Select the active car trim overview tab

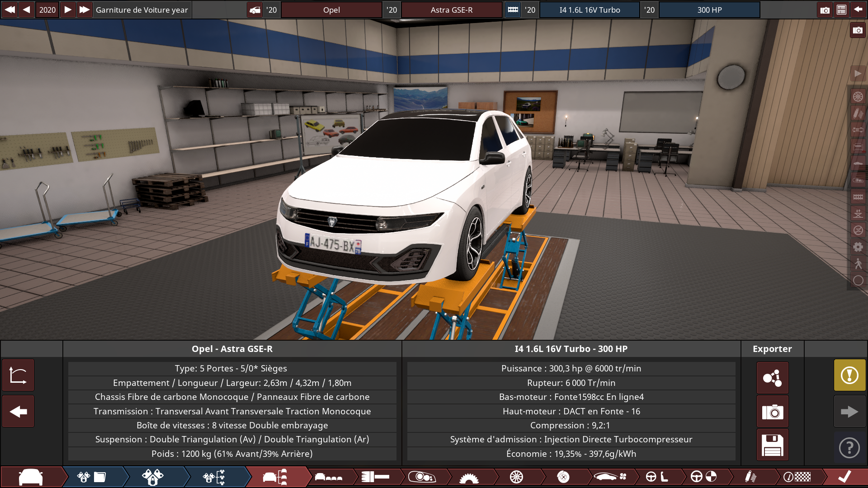[276, 477]
